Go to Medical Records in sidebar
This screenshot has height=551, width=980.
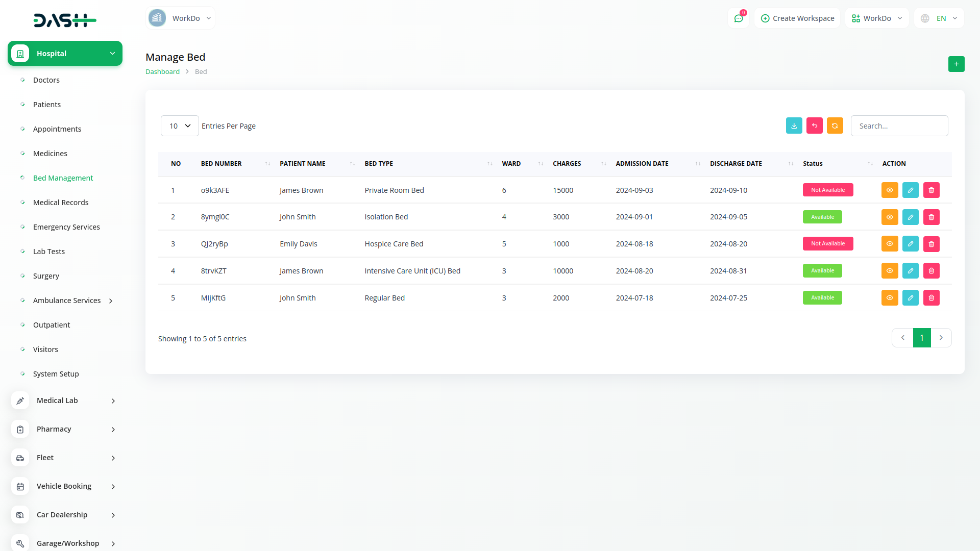tap(61, 203)
